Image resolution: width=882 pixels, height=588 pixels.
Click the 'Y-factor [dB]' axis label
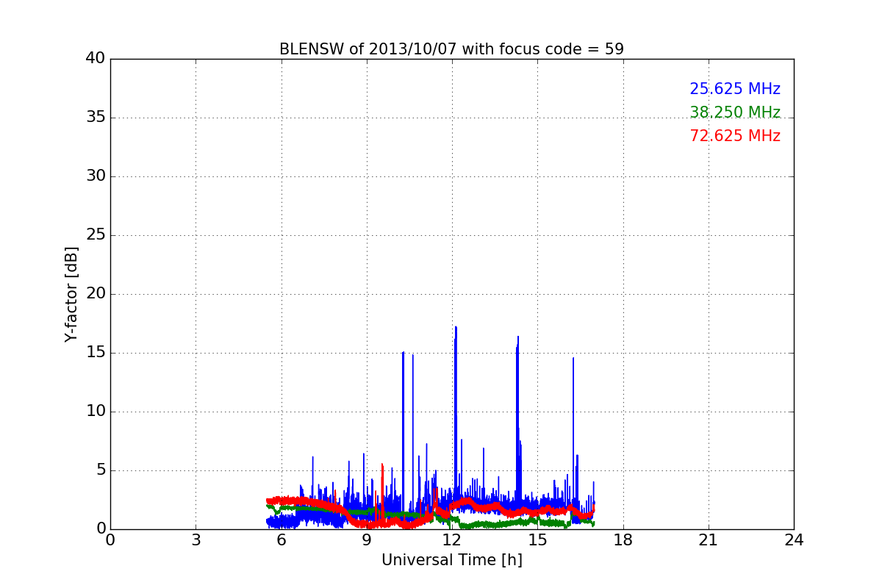coord(71,294)
